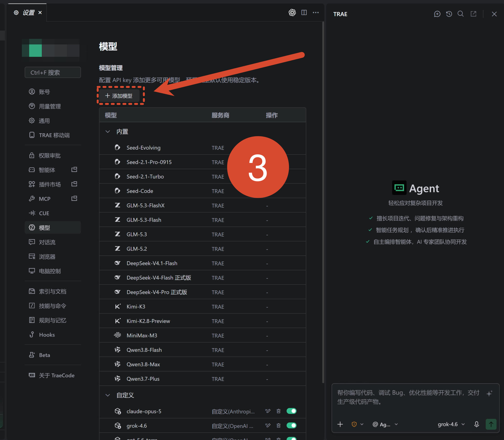Start a new chat in TRAE panel

(437, 14)
